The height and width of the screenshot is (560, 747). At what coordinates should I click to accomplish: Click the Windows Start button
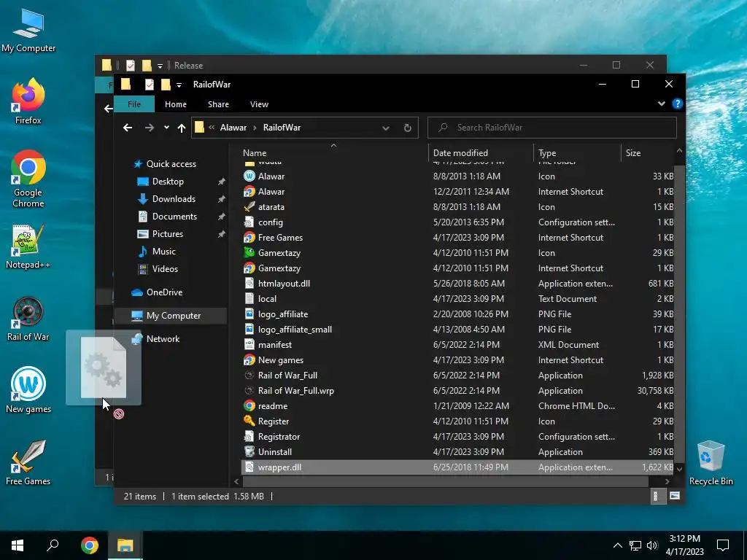click(x=18, y=545)
